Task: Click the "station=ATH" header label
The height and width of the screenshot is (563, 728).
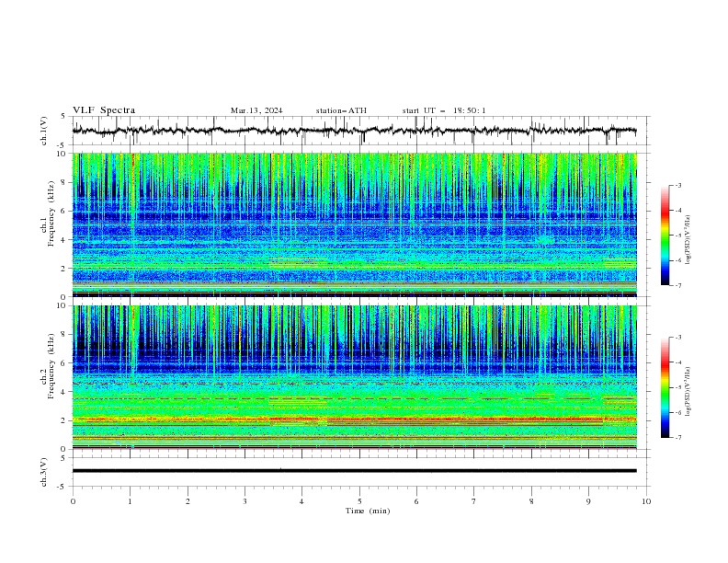Action: pyautogui.click(x=341, y=110)
